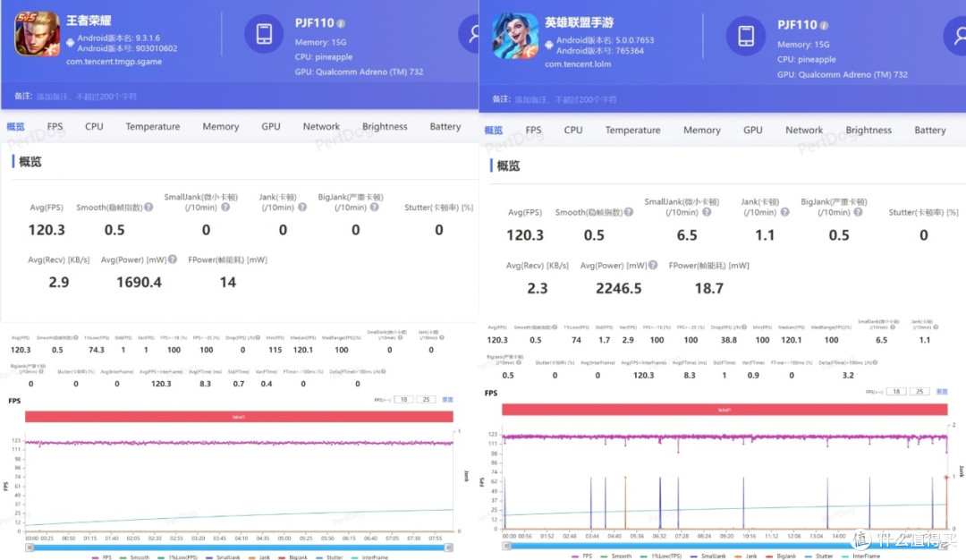Click 重置 reset link in 王者荣耀 FPS chart
966x560 pixels.
tap(448, 399)
